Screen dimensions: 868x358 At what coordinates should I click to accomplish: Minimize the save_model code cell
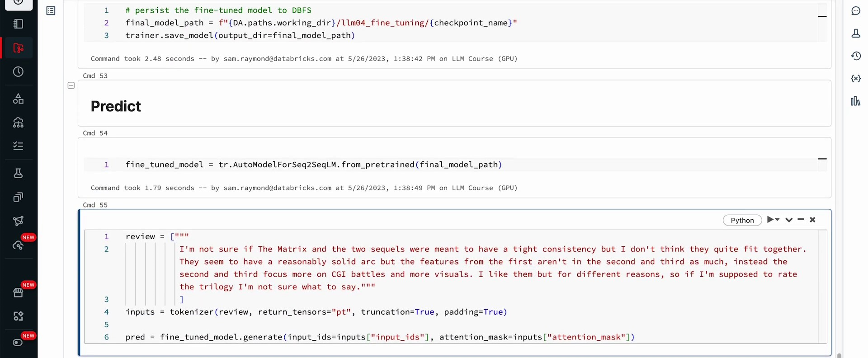click(822, 17)
